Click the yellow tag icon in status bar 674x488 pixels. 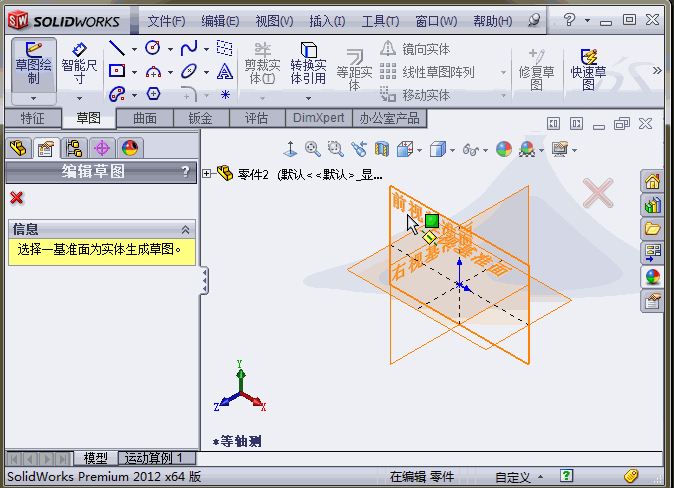[631, 476]
